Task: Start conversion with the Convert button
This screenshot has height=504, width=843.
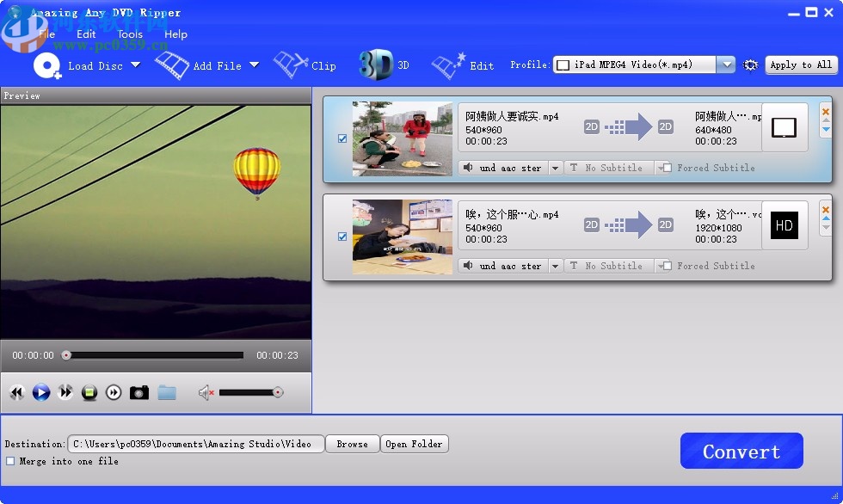Action: pos(741,451)
